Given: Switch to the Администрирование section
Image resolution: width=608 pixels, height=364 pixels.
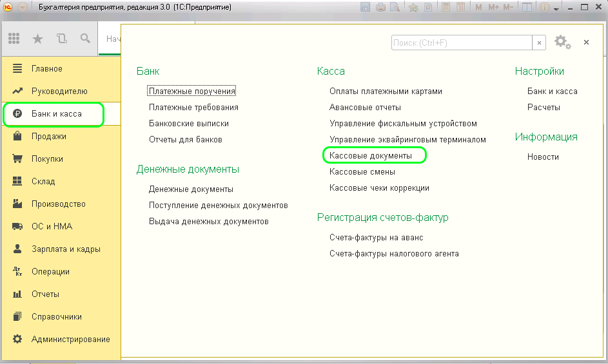Looking at the screenshot, I should [70, 340].
